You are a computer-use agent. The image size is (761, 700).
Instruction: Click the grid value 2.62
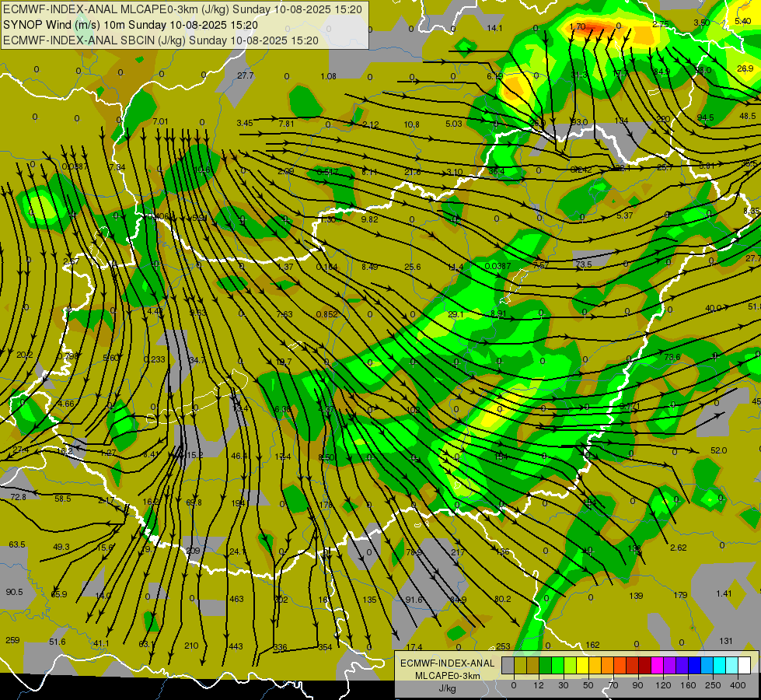[678, 548]
